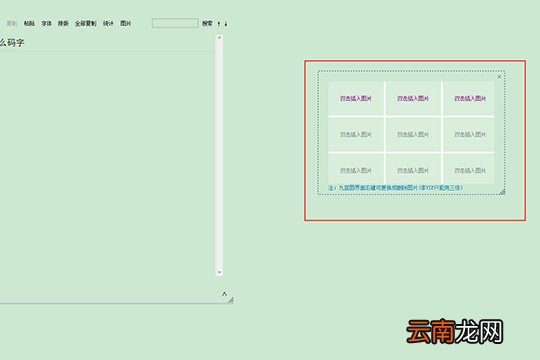Image resolution: width=540 pixels, height=360 pixels.
Task: Jump to next match with down arrow
Action: [x=226, y=24]
